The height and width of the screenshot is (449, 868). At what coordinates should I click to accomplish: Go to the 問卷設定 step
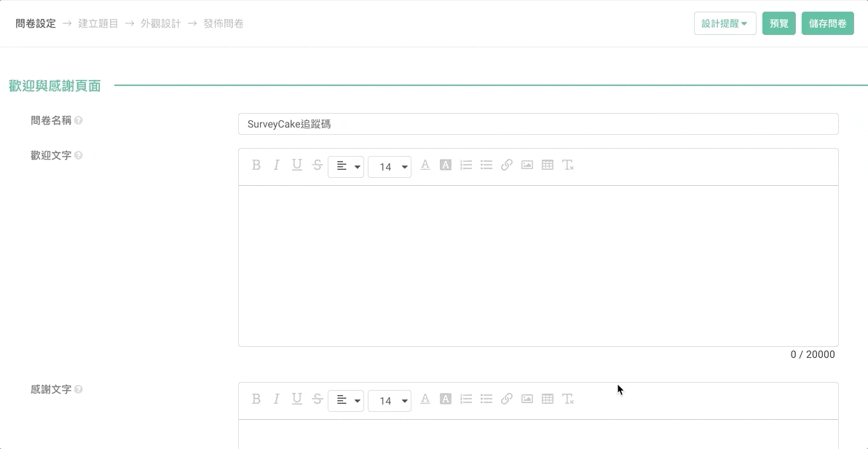[x=36, y=24]
